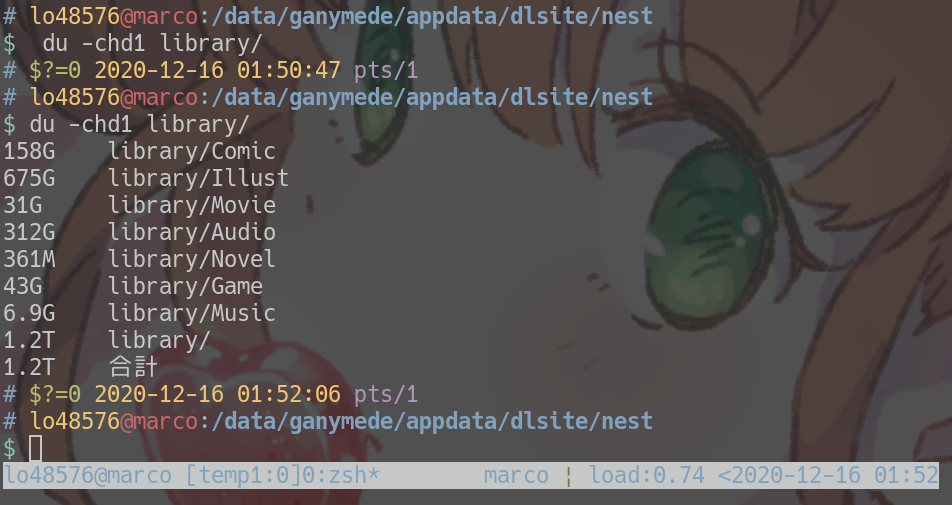
Task: Click the marco hostname in status bar
Action: coord(516,475)
